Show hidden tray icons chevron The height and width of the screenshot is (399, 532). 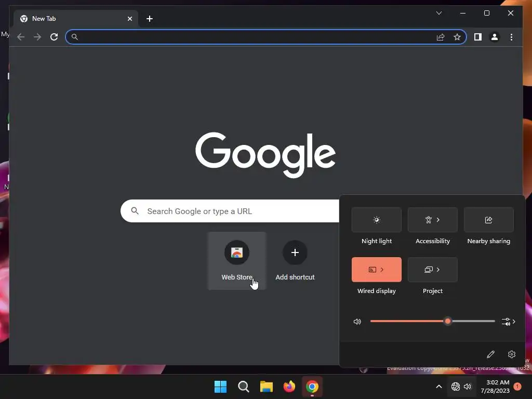pyautogui.click(x=438, y=387)
